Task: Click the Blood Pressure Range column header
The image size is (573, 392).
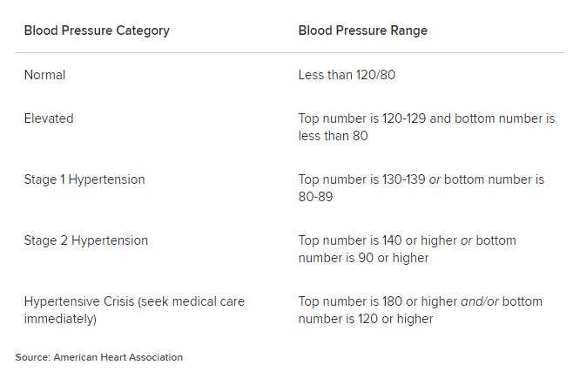Action: tap(363, 30)
